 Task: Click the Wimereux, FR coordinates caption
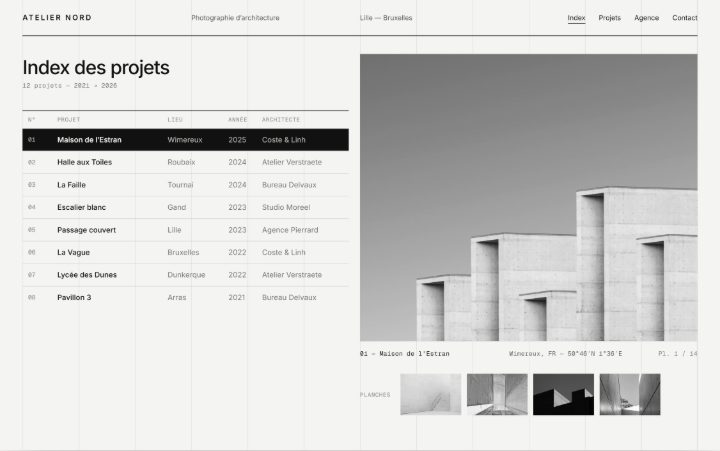coord(565,354)
